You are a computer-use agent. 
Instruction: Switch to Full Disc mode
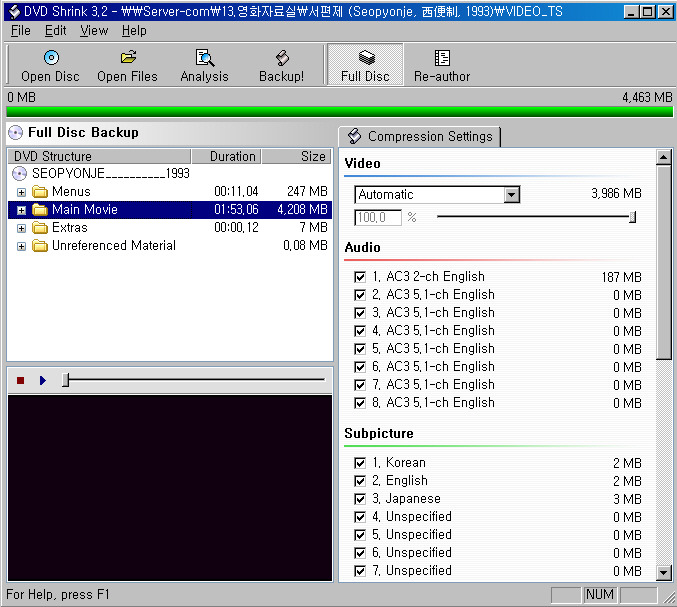click(365, 59)
